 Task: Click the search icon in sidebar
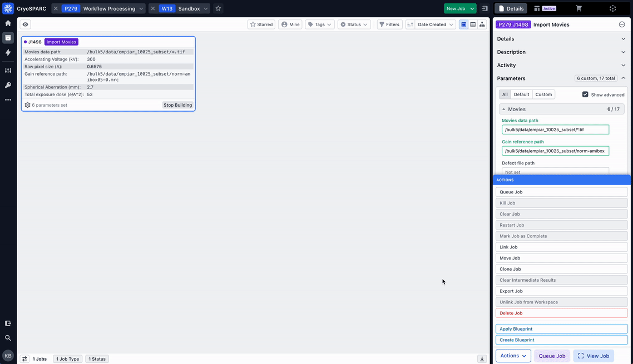(x=8, y=338)
